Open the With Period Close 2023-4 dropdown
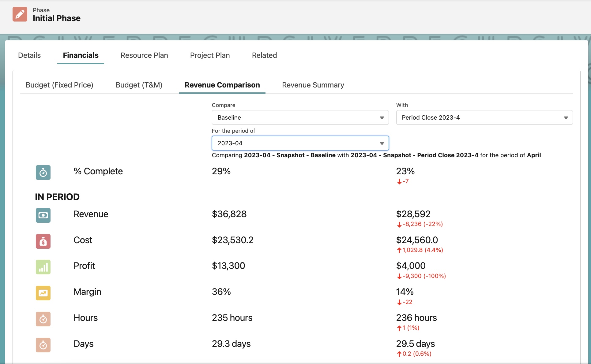 point(484,117)
